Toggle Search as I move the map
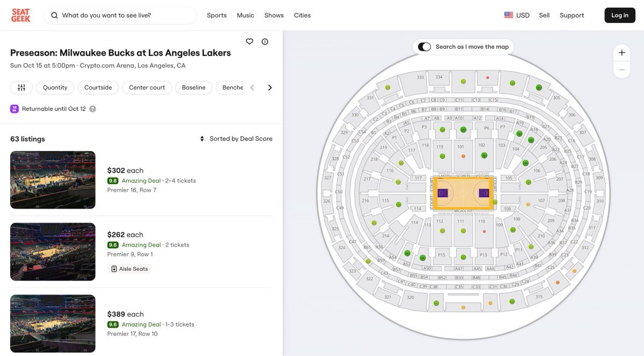644x356 pixels. [x=425, y=47]
